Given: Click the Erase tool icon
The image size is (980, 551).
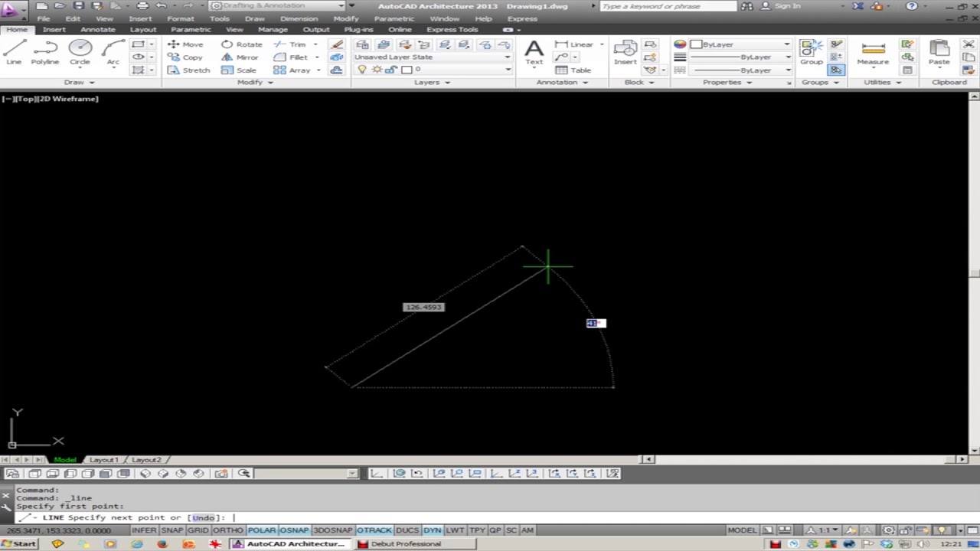Looking at the screenshot, I should (337, 44).
